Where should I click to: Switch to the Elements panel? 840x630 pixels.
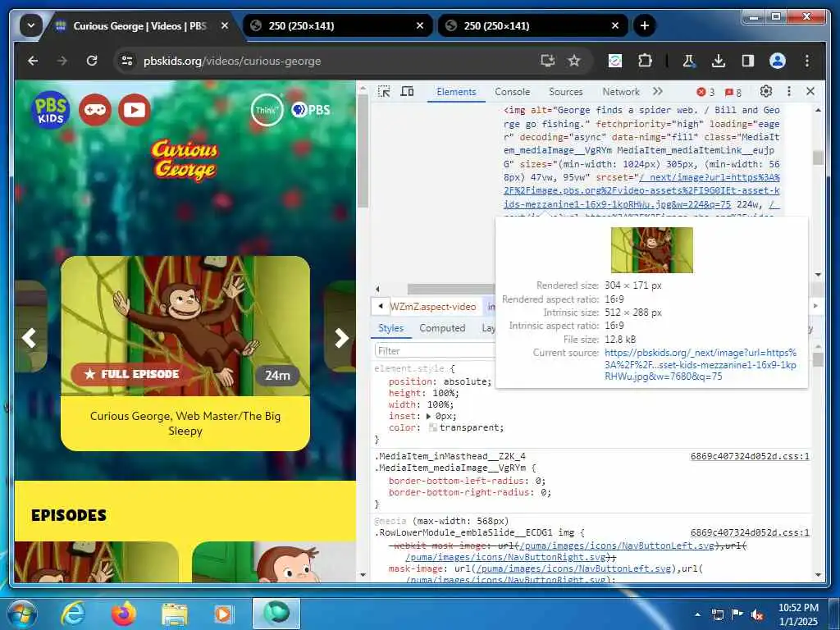click(456, 92)
